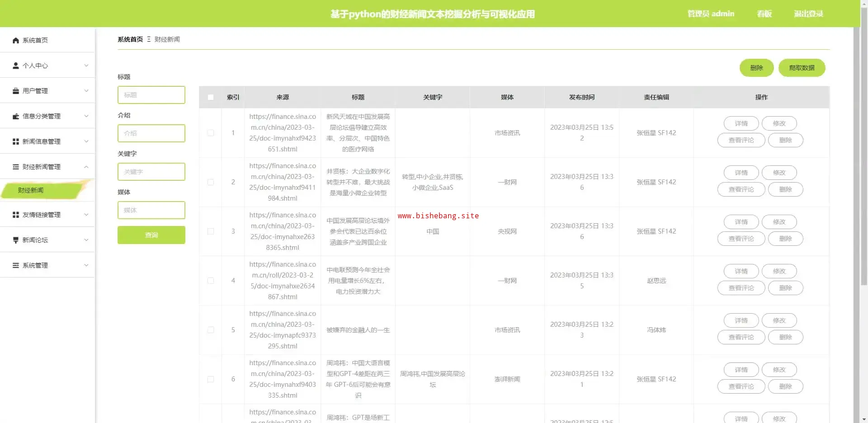868x423 pixels.
Task: Click 删除 in row 4
Action: click(x=785, y=288)
